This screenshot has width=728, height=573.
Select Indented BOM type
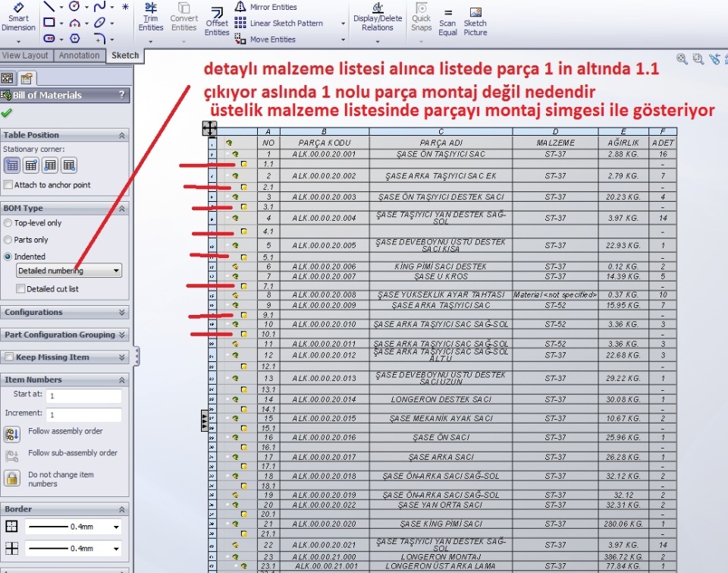[8, 257]
